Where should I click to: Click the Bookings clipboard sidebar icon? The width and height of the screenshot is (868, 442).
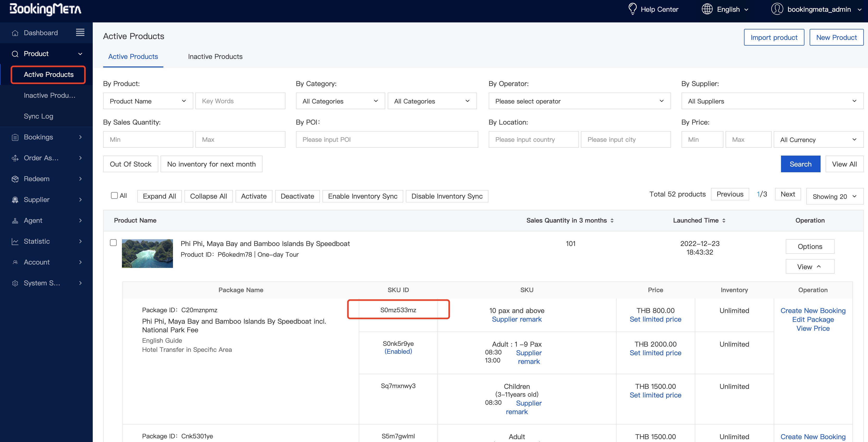pos(15,137)
